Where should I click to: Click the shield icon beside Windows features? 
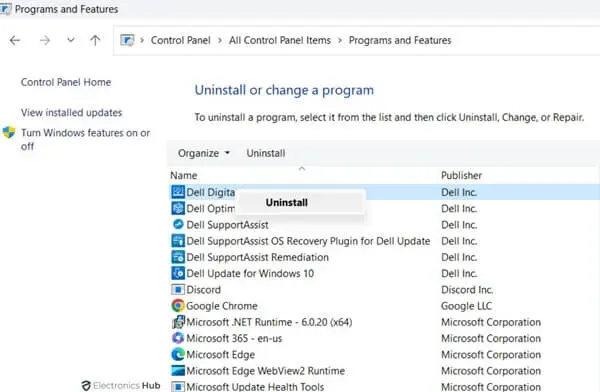point(8,132)
